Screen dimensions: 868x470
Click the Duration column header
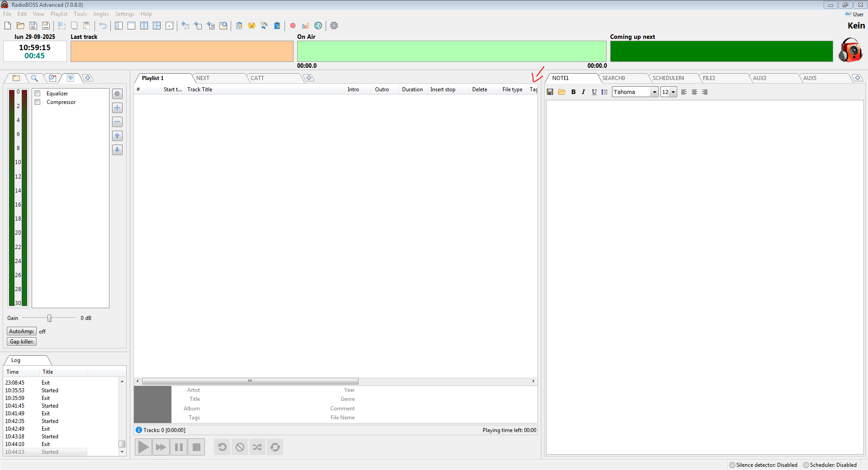[x=412, y=89]
